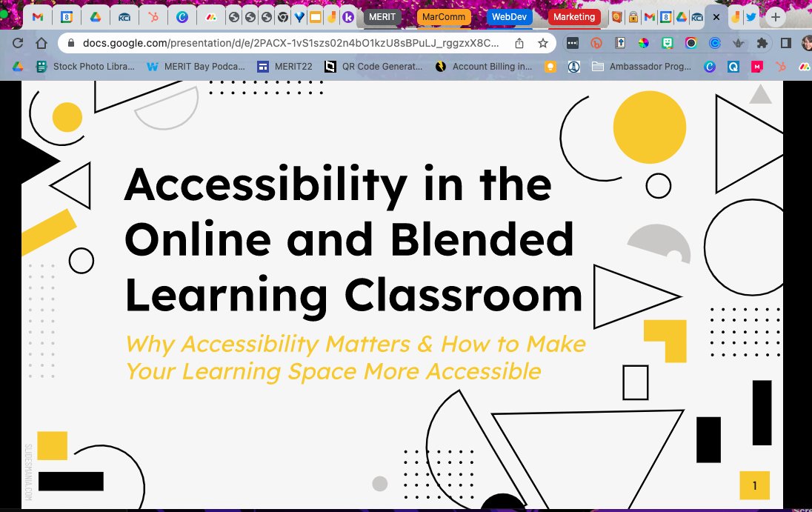Open the pink M bookmark icon
The image size is (812, 512).
(x=757, y=66)
